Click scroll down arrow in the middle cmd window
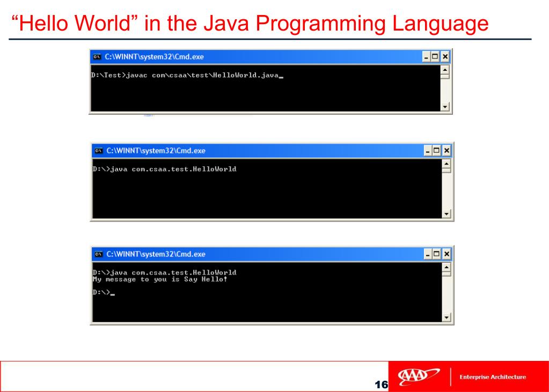 (446, 213)
